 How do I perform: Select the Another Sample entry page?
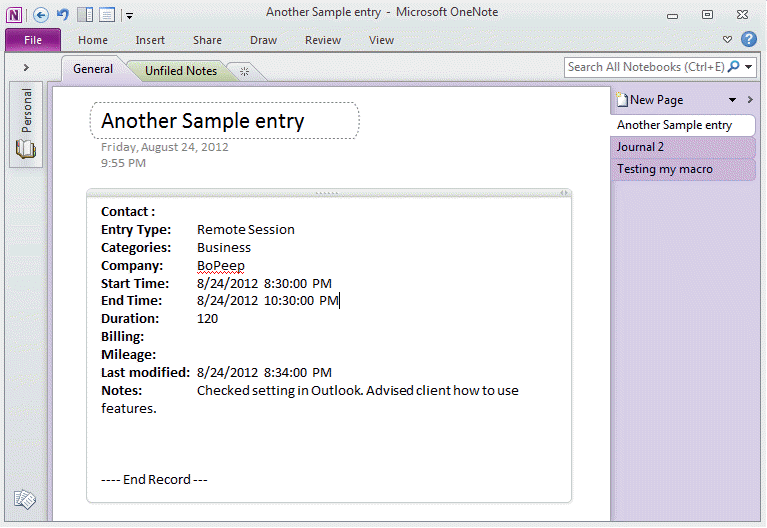coord(683,125)
